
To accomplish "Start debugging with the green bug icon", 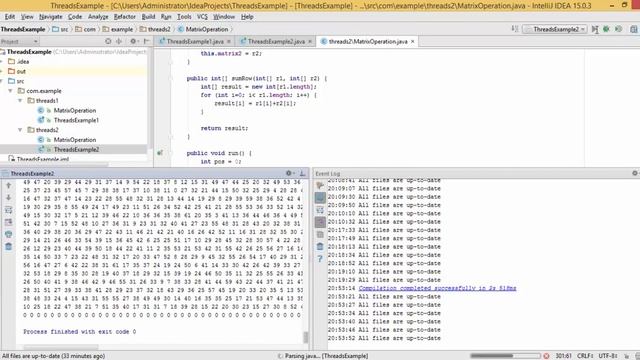I will click(x=607, y=29).
